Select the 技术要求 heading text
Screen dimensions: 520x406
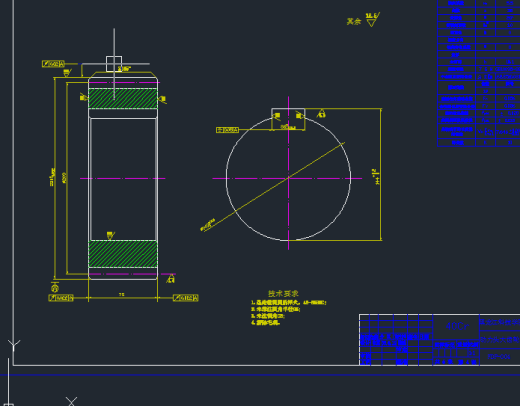click(283, 294)
